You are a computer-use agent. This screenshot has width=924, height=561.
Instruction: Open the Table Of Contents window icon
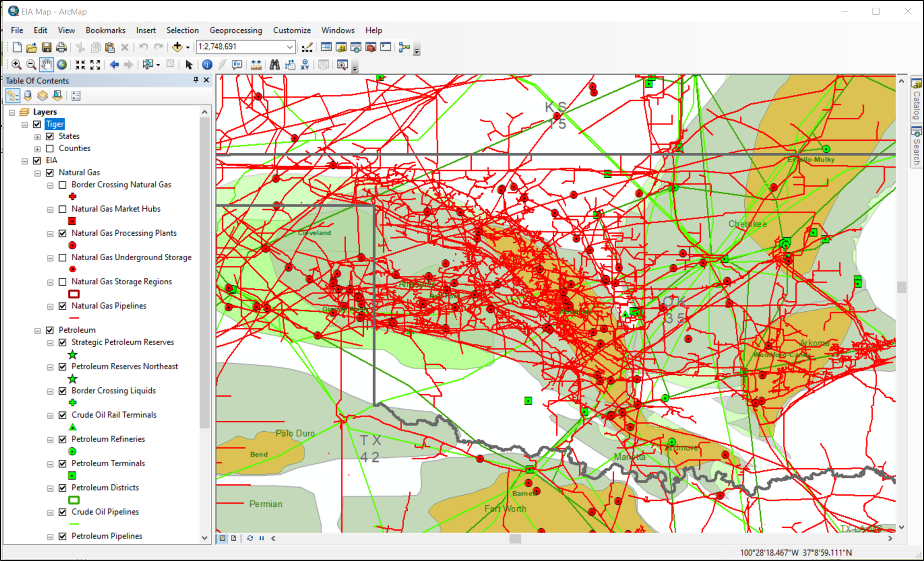point(326,47)
